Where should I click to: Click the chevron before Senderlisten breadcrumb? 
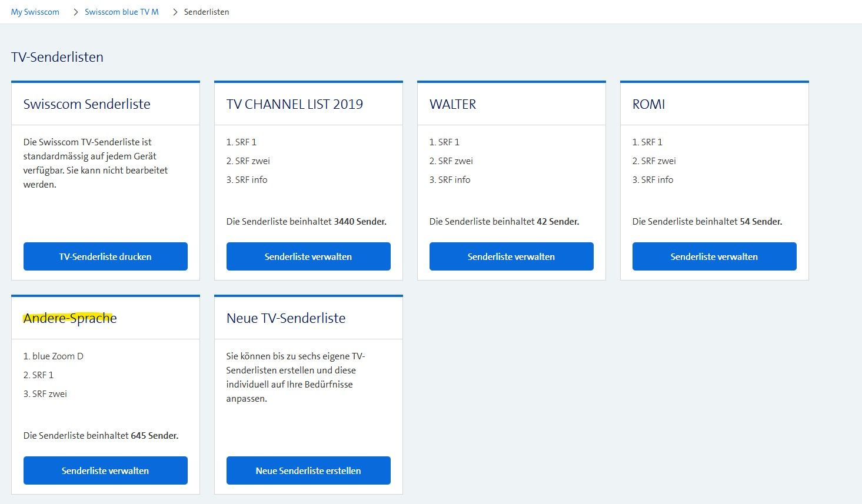tap(175, 12)
